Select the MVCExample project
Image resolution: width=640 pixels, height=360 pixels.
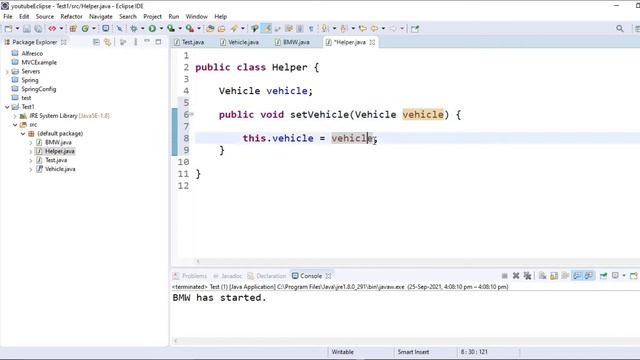(39, 62)
